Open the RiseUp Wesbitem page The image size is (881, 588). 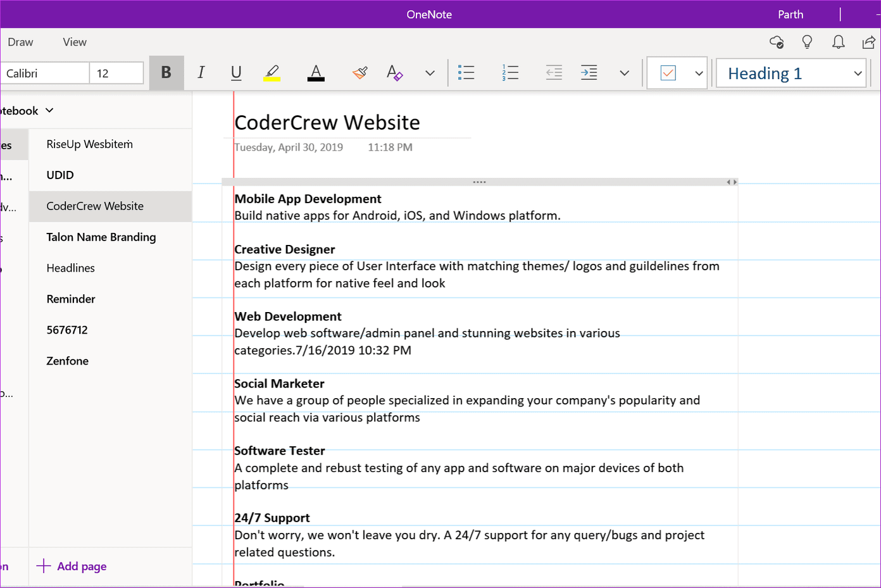point(110,144)
